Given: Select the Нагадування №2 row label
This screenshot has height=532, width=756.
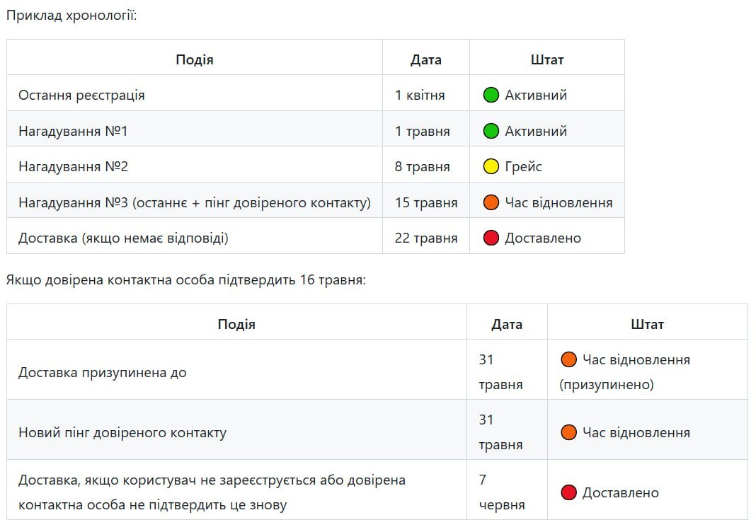Looking at the screenshot, I should [74, 167].
